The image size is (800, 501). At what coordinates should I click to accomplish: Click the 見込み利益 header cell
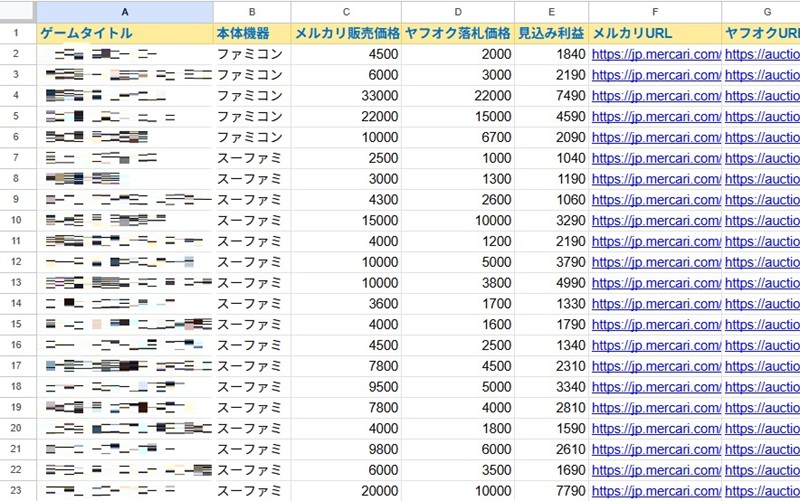click(x=552, y=33)
